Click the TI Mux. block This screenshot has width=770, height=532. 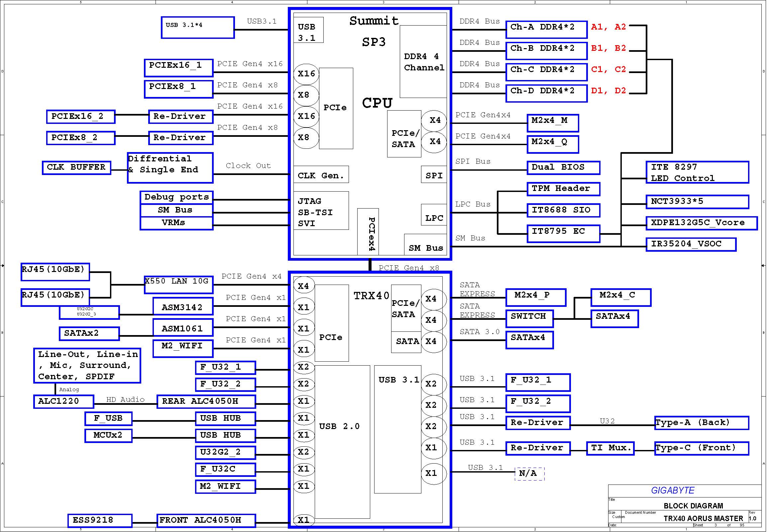[611, 448]
